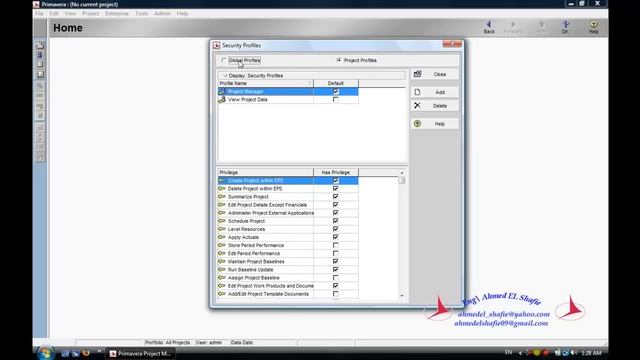Click the key icon beside Schedule Project
Viewport: 640px width, 360px height.
pos(222,221)
